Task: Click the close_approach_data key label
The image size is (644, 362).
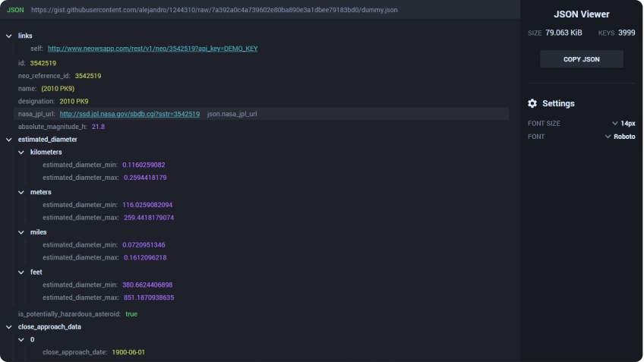Action: point(49,327)
